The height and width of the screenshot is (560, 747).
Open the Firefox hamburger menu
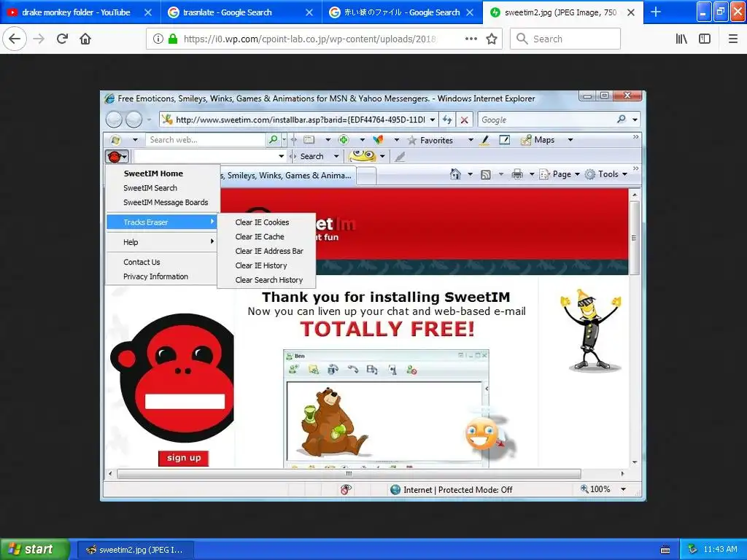[733, 39]
